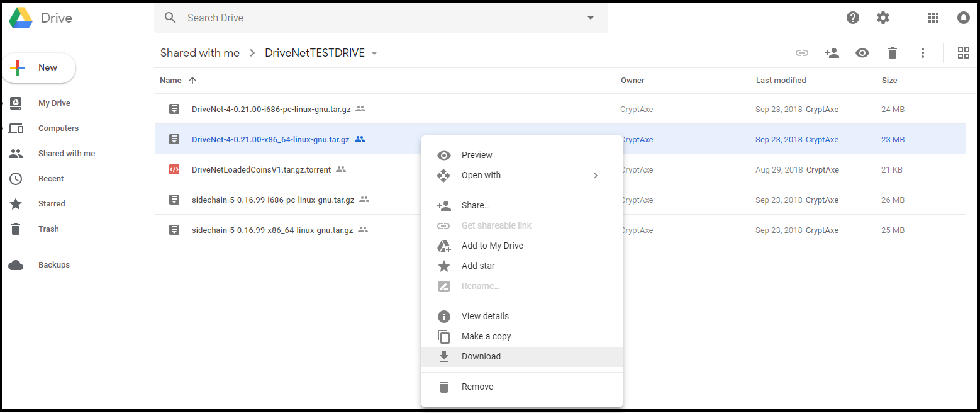Image resolution: width=980 pixels, height=413 pixels.
Task: Click the search magnifier icon
Action: point(170,18)
